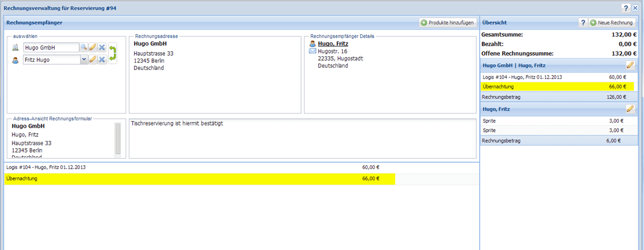The height and width of the screenshot is (250, 644).
Task: Edit the company Hugo GmbH with pencil icon
Action: (x=93, y=48)
